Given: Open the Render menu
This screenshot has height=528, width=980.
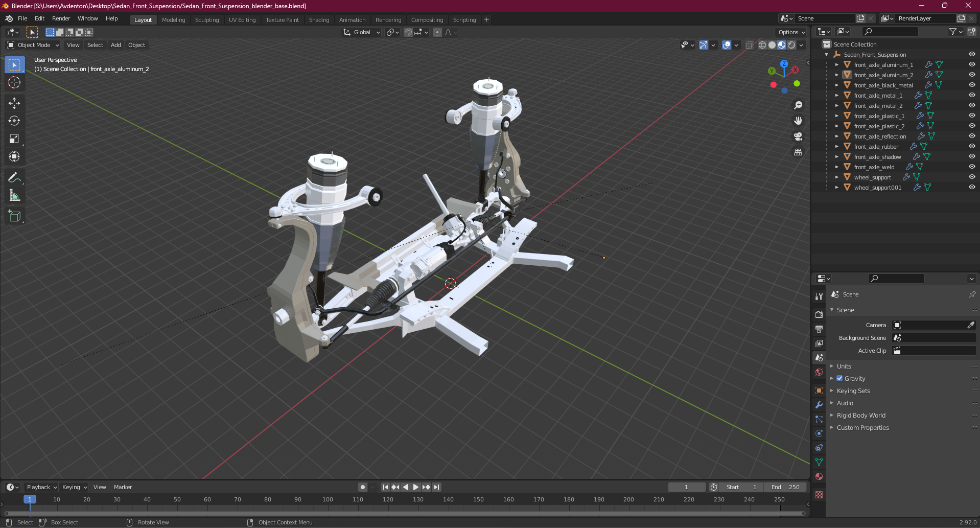Looking at the screenshot, I should [x=61, y=18].
